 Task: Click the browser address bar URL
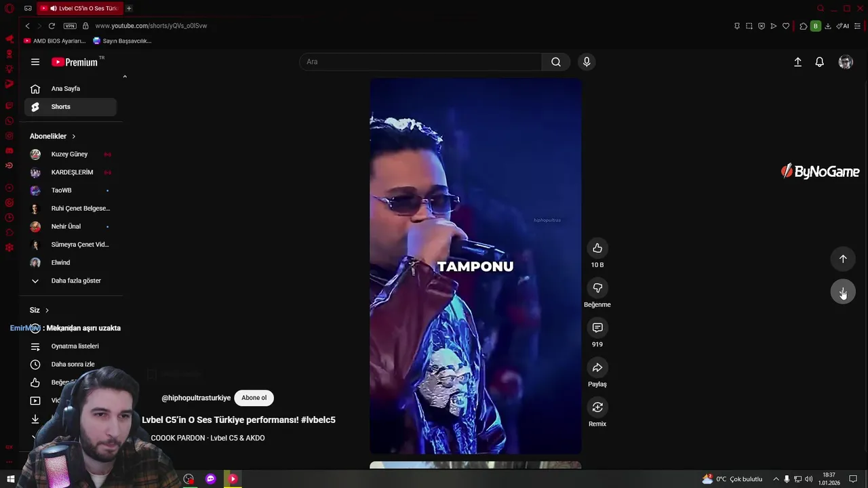coord(151,26)
